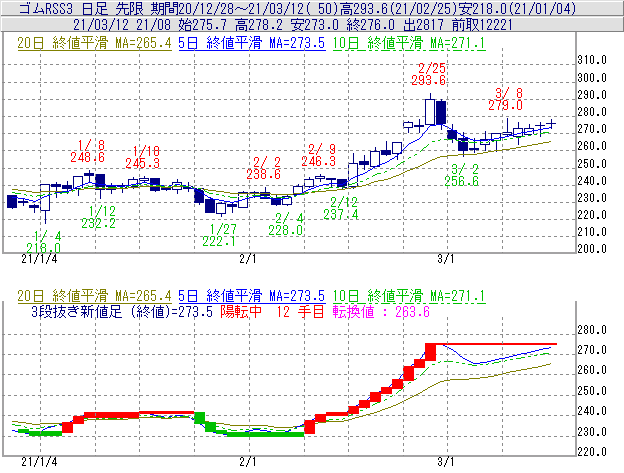Click the lower chart 2/1 date label
Screen dimensions: 624x473
248,462
